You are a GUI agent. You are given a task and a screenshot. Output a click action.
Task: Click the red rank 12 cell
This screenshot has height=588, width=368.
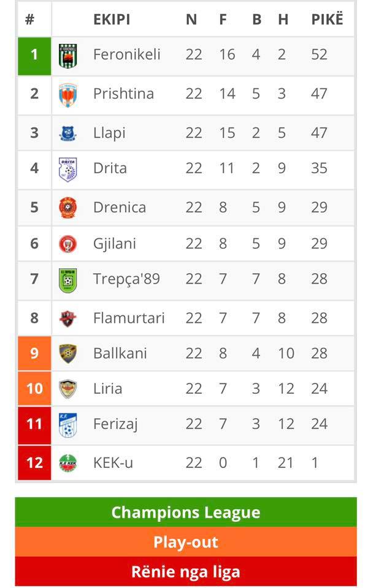coord(34,463)
